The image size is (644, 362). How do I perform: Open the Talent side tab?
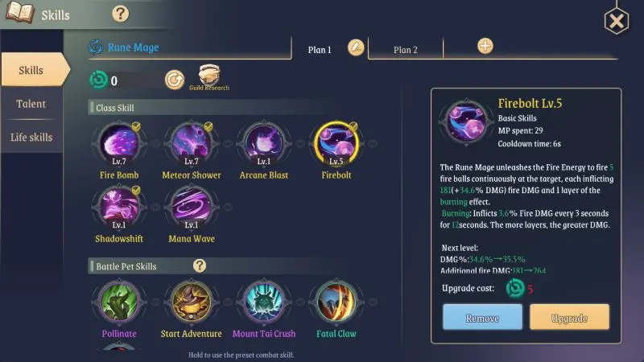tap(31, 104)
